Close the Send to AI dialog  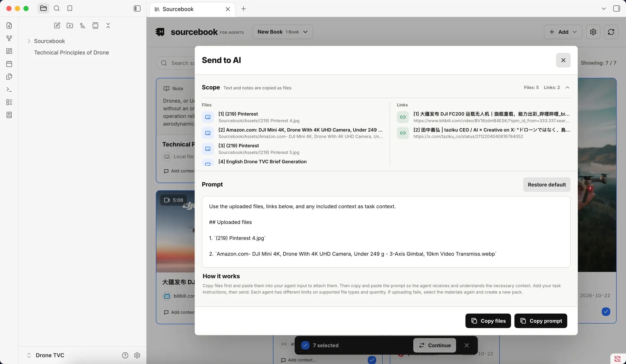coord(563,60)
